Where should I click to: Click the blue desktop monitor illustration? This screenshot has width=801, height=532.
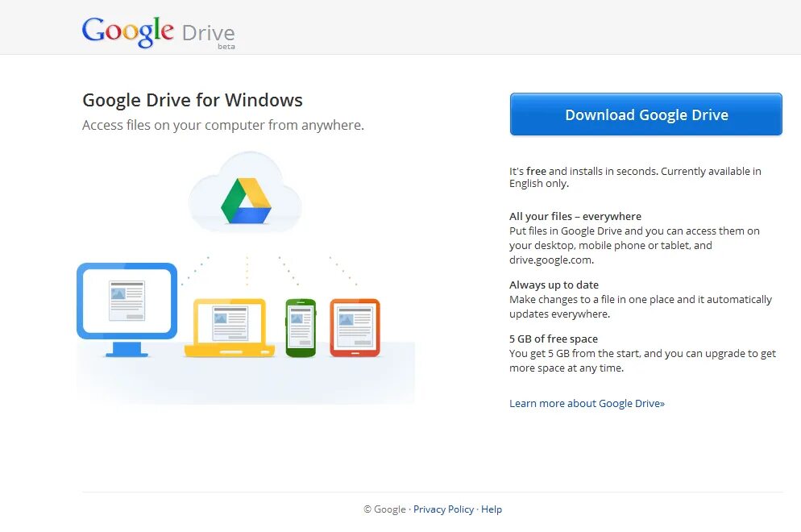127,310
